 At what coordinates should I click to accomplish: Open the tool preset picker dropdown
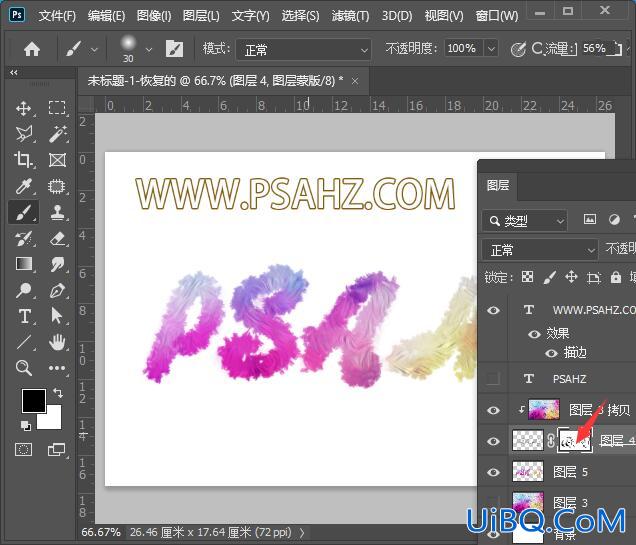[x=94, y=50]
